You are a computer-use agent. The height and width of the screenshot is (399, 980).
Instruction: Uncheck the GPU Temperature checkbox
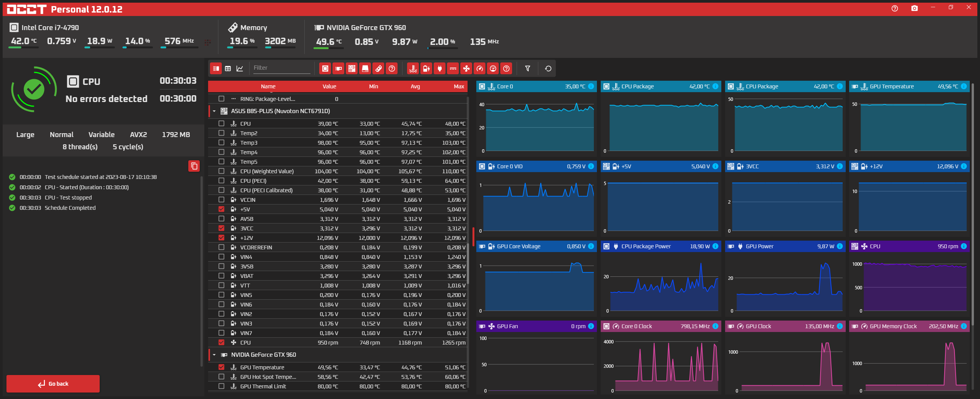[x=221, y=367]
